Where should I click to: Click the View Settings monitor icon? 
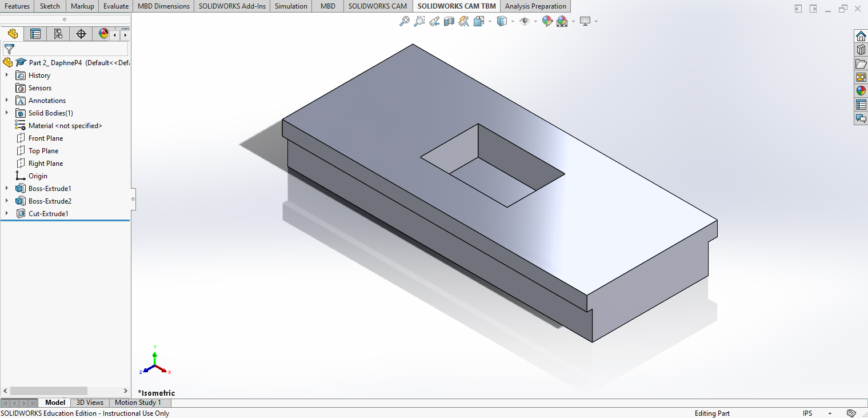[585, 21]
